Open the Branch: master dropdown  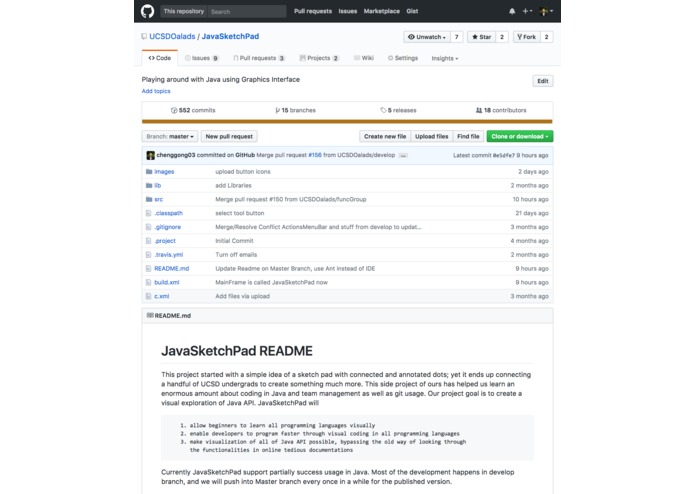170,136
